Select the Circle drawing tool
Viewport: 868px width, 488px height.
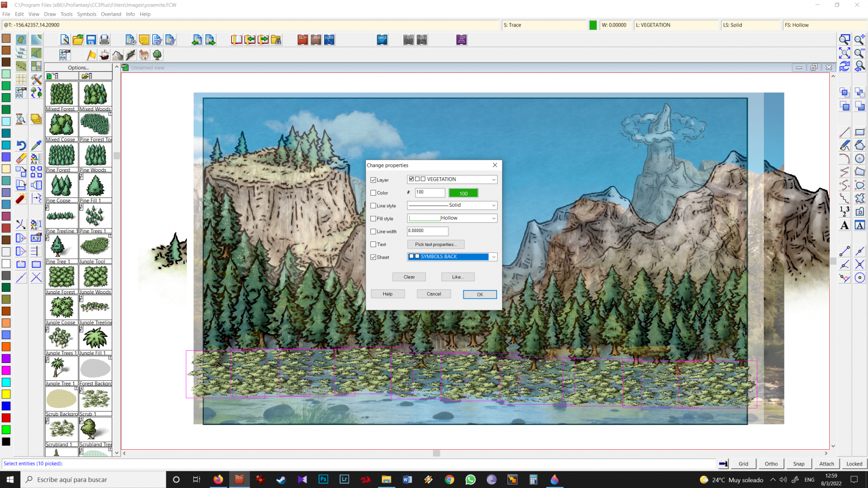860,159
